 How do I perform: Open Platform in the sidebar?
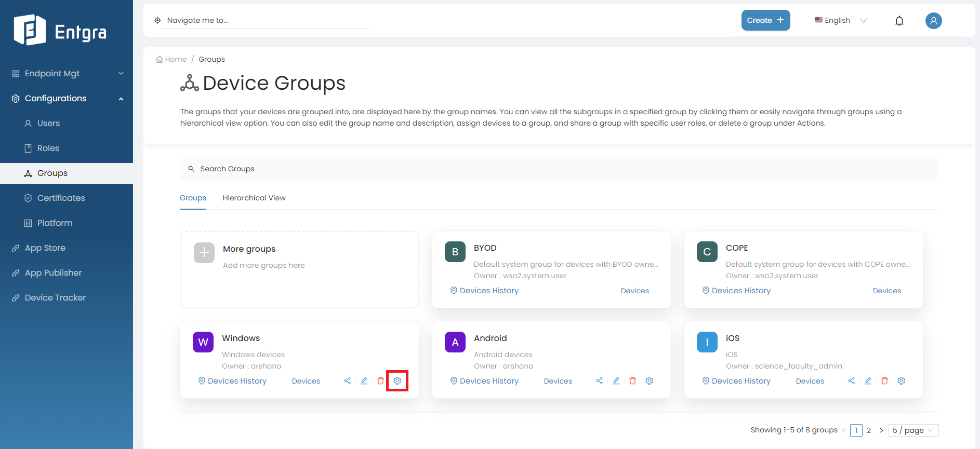click(67, 223)
